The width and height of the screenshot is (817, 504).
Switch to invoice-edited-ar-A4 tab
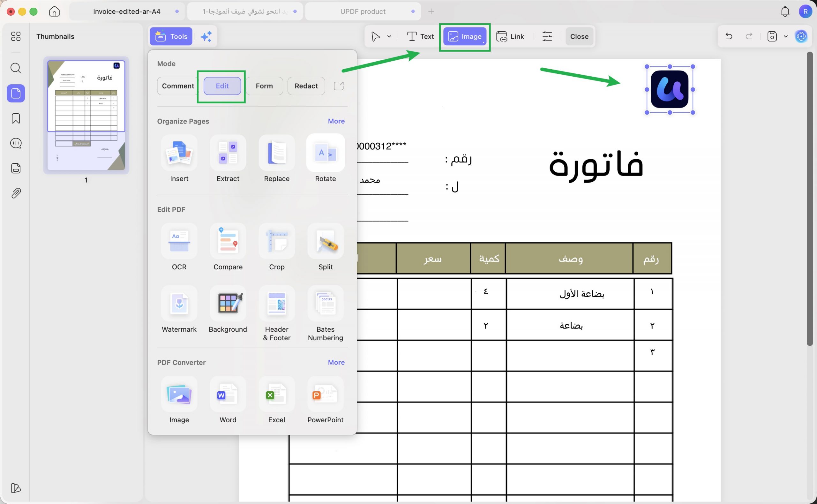pos(127,11)
